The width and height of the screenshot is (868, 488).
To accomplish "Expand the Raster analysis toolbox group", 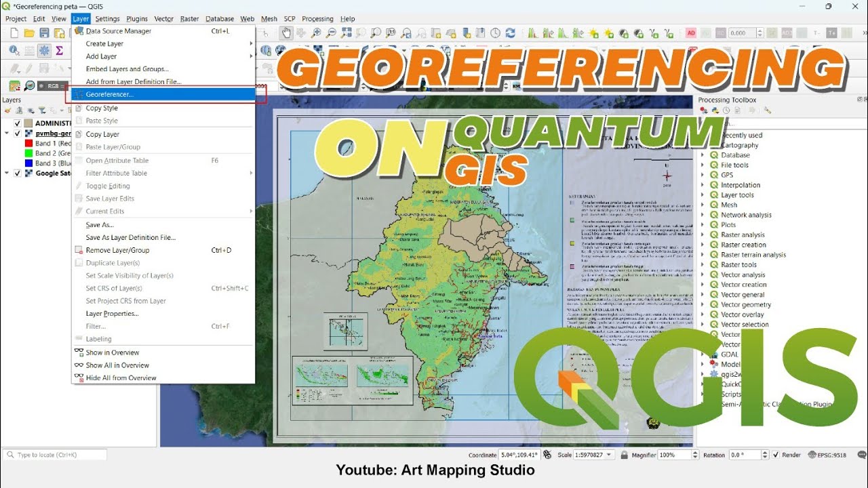I will point(703,235).
